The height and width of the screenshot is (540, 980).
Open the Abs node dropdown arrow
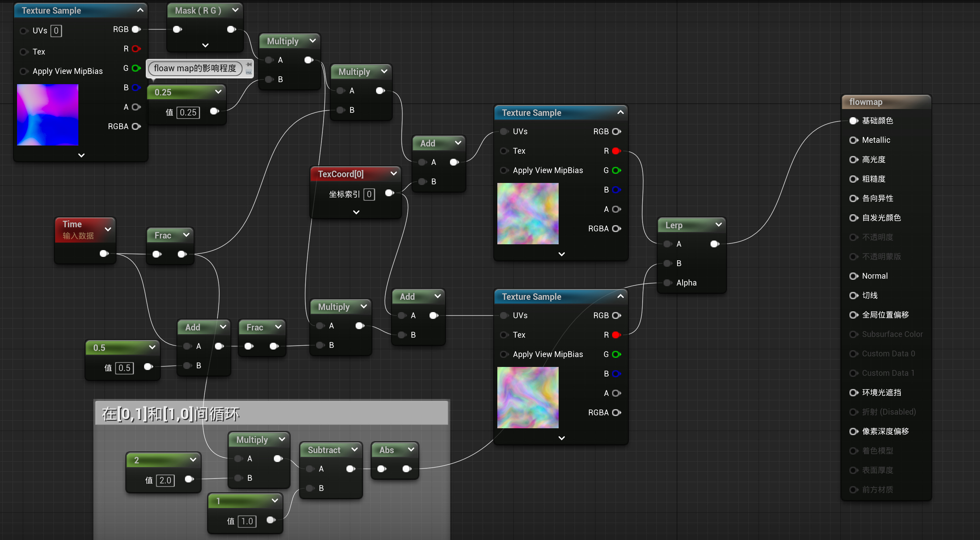click(x=411, y=449)
